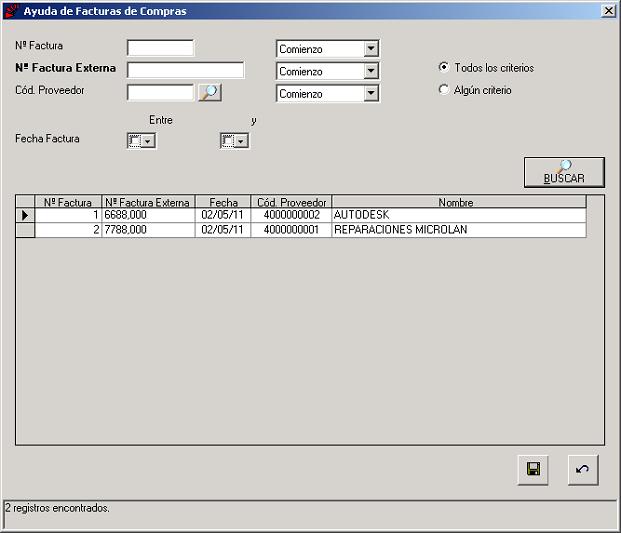This screenshot has height=533, width=621.
Task: Select the AUTODESK row pointer marker
Action: pyautogui.click(x=25, y=215)
